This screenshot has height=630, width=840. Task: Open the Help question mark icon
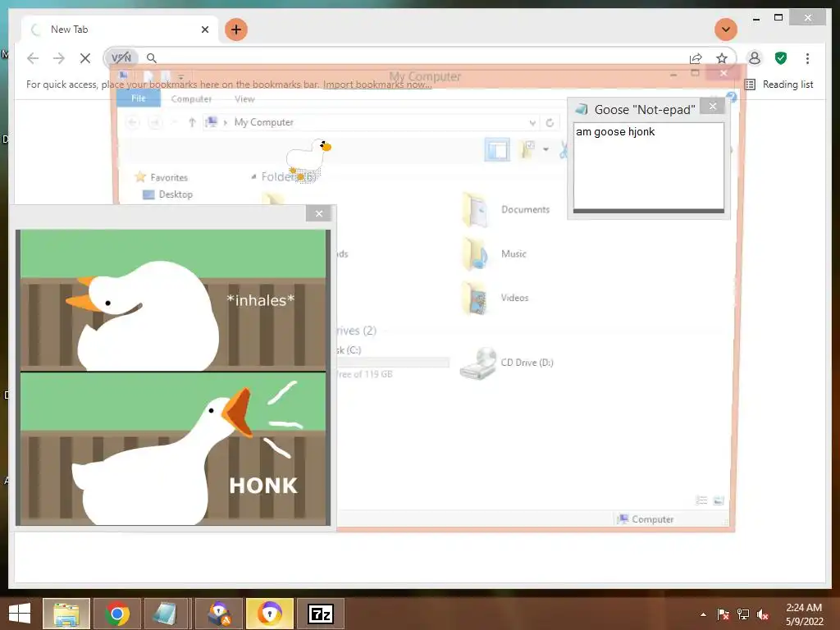tap(732, 97)
